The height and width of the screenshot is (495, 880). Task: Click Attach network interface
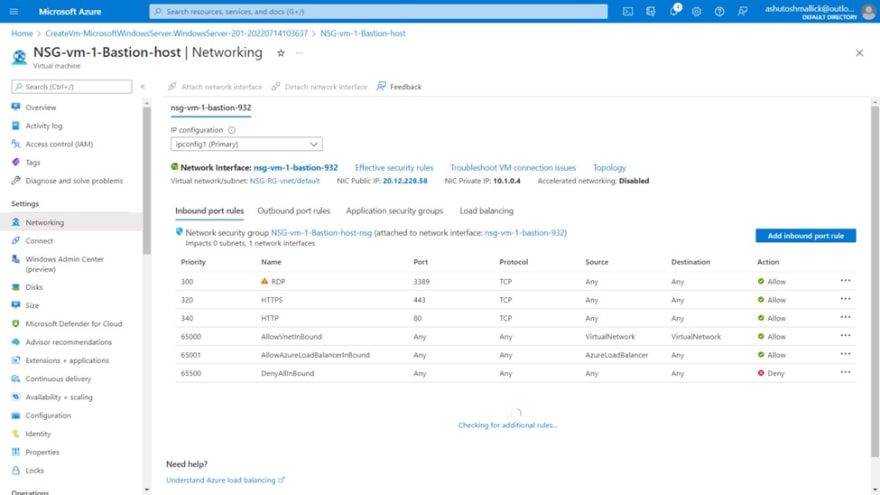(215, 86)
